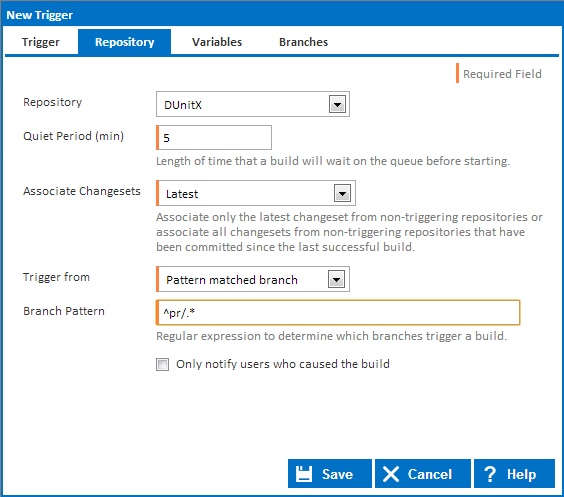The image size is (564, 497).
Task: Select the Repository tab
Action: (x=124, y=42)
